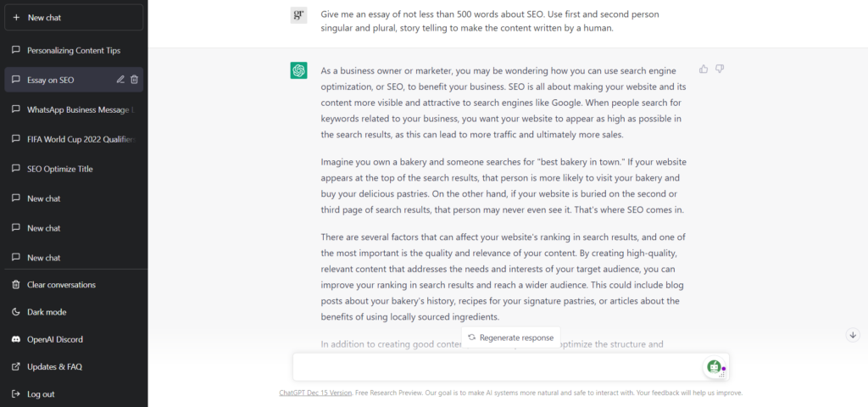Open the WhatsApp Business Message conversation
Viewport: 868px width, 407px height.
74,109
